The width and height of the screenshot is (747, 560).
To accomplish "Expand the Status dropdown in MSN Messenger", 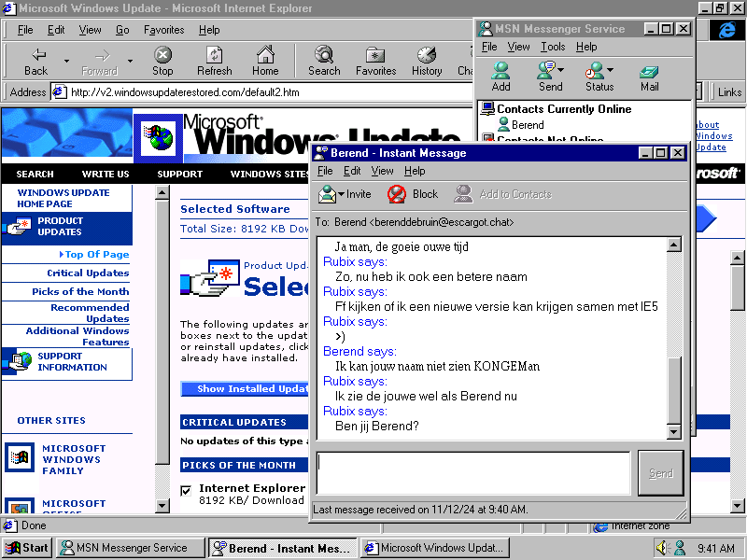I will click(x=611, y=70).
